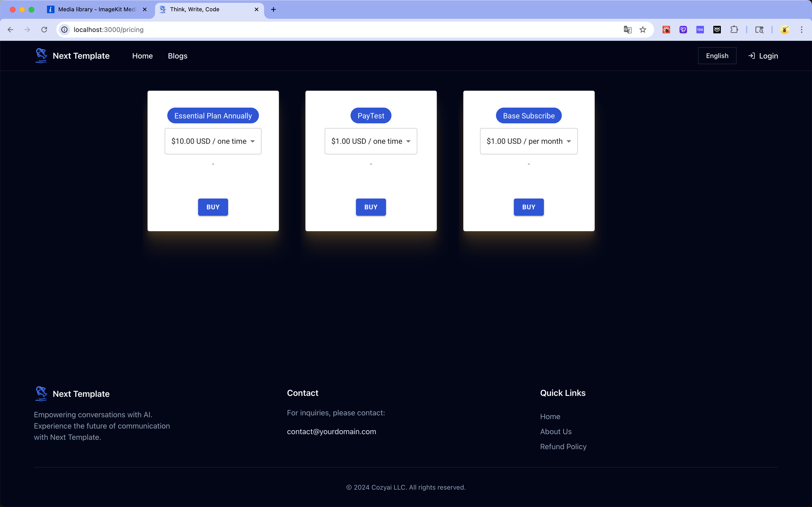The width and height of the screenshot is (812, 507).
Task: Click the TDK extension icon
Action: [x=700, y=30]
